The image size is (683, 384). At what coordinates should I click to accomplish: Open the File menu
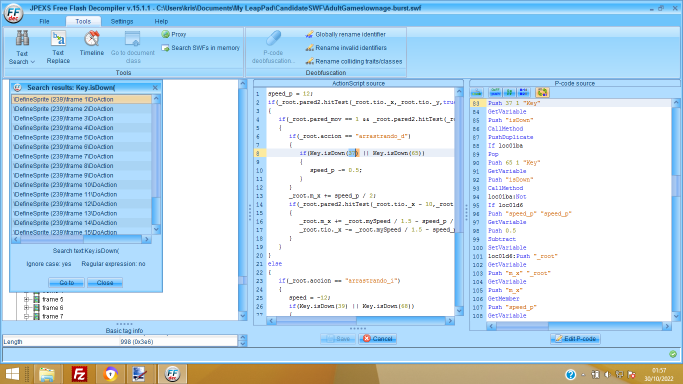point(44,21)
